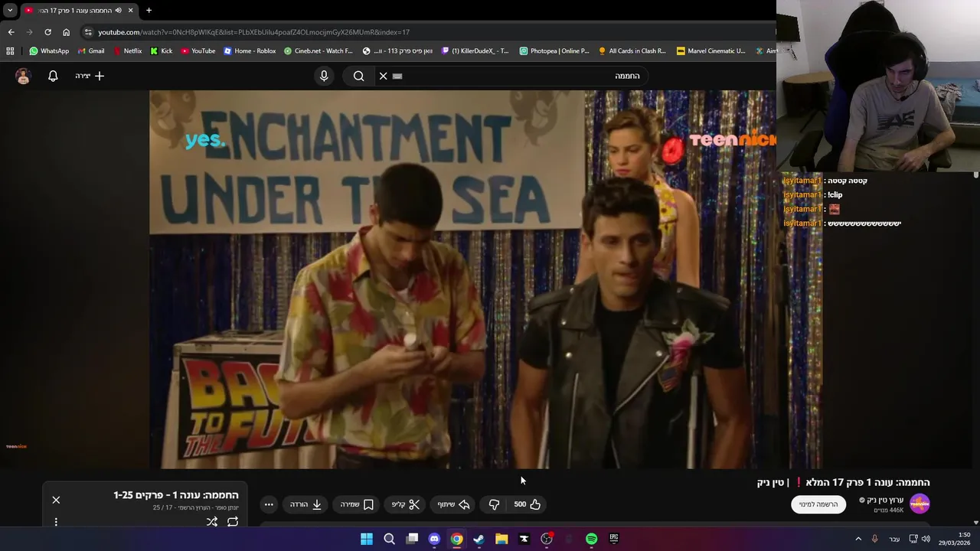Viewport: 980px width, 551px height.
Task: Open the Cineb.net bookmark
Action: pyautogui.click(x=318, y=51)
